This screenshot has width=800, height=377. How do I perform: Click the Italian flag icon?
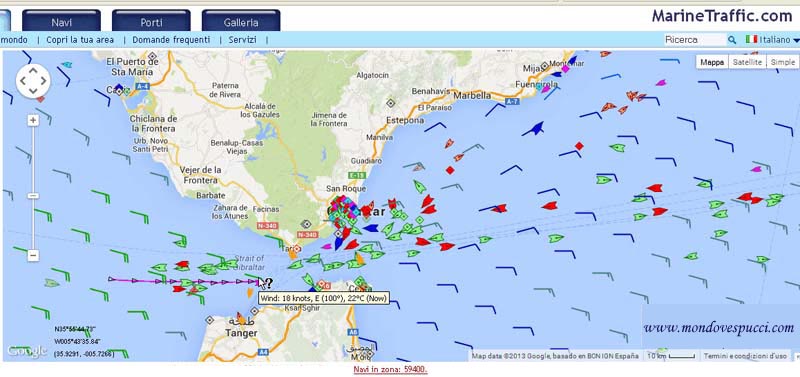pos(751,39)
